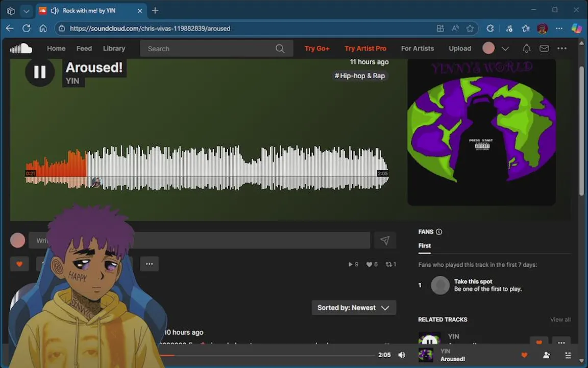Expand the user account dropdown chevron
This screenshot has width=588, height=368.
pos(505,49)
